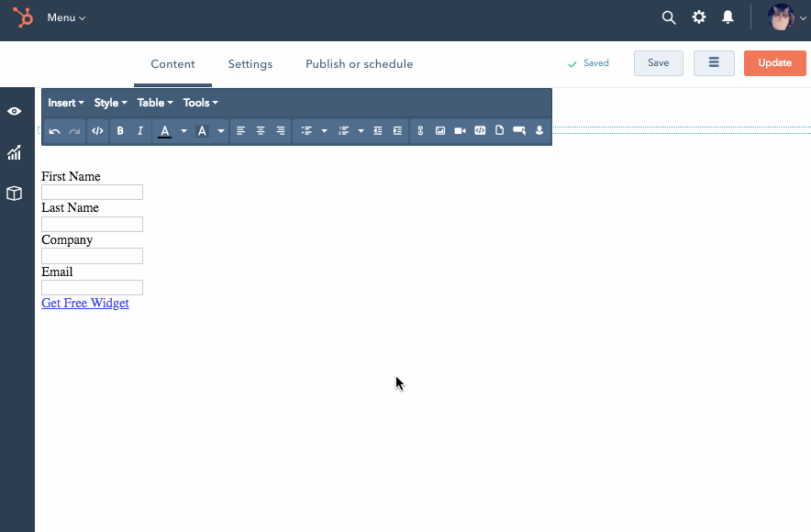Toggle bold formatting
The width and height of the screenshot is (811, 532).
(120, 131)
